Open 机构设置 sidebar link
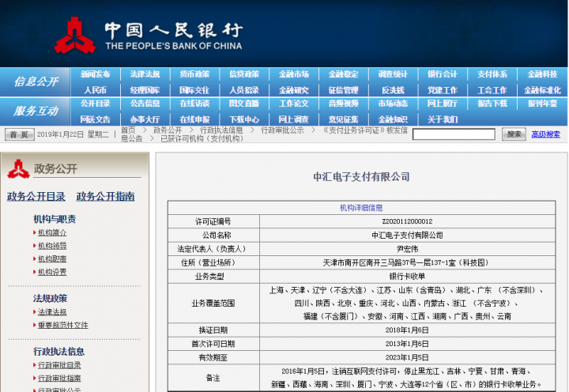 [x=52, y=272]
